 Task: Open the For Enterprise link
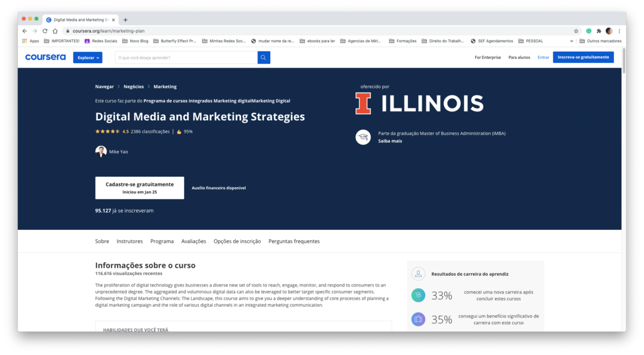tap(488, 57)
